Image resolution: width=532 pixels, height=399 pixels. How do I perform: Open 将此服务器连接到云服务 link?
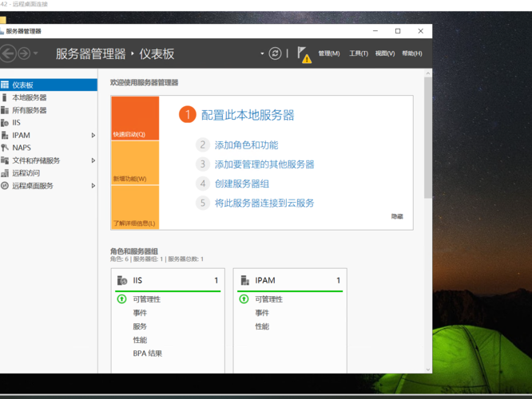[264, 203]
